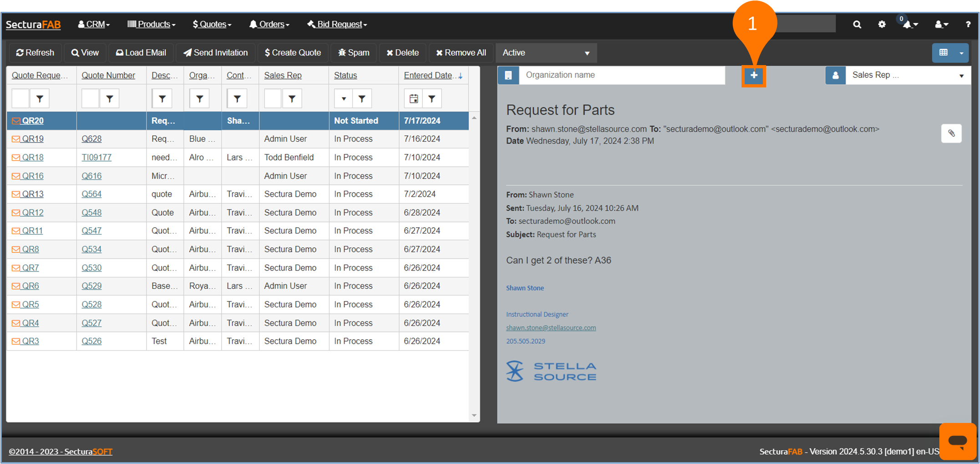The width and height of the screenshot is (980, 464).
Task: Click the grid layout view icon
Action: [x=944, y=53]
